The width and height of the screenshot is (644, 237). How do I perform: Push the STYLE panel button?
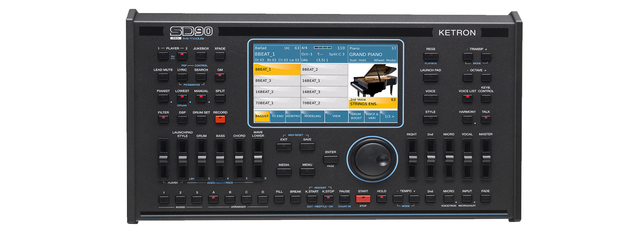coord(430,119)
